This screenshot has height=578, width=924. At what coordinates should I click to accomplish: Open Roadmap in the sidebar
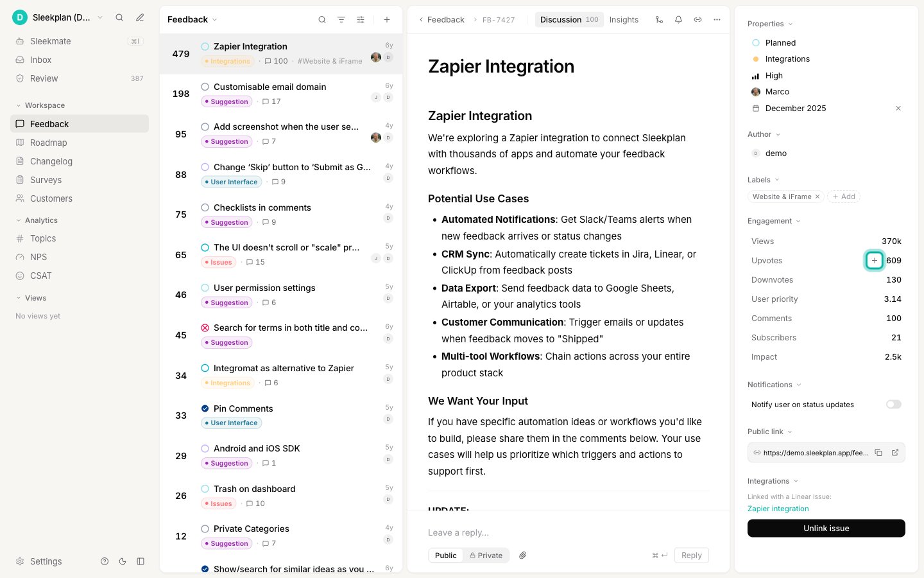(x=80, y=143)
